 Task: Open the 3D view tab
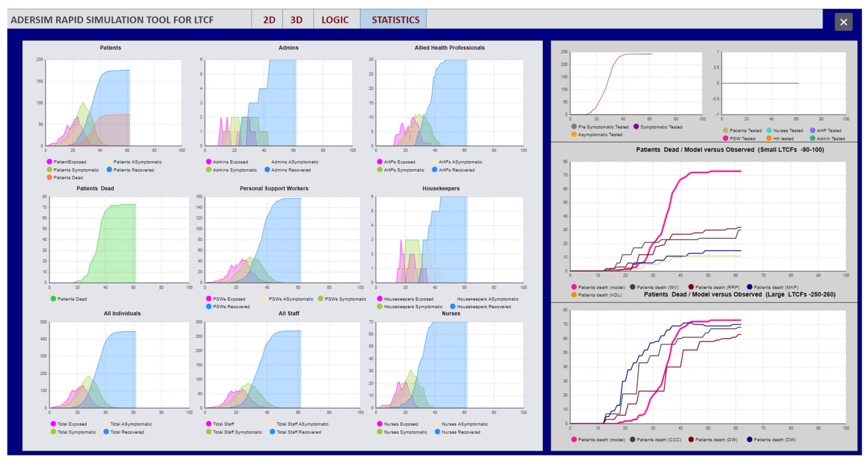297,20
